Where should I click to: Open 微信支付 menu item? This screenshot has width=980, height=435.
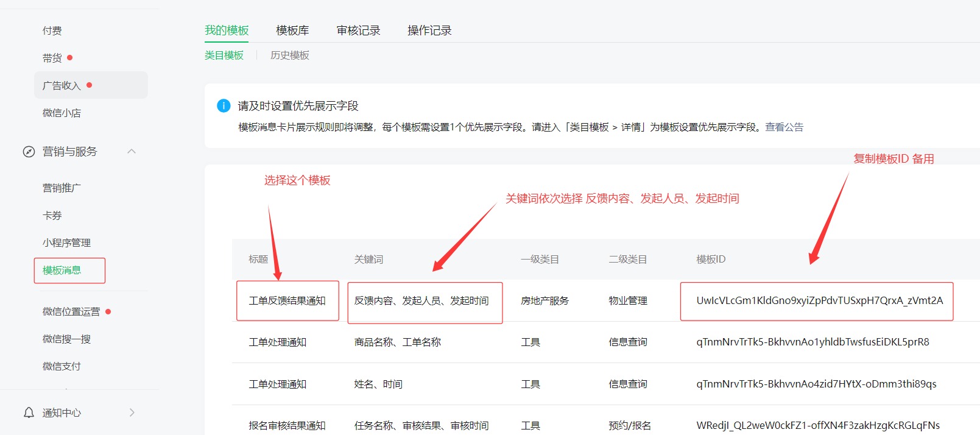[x=62, y=366]
